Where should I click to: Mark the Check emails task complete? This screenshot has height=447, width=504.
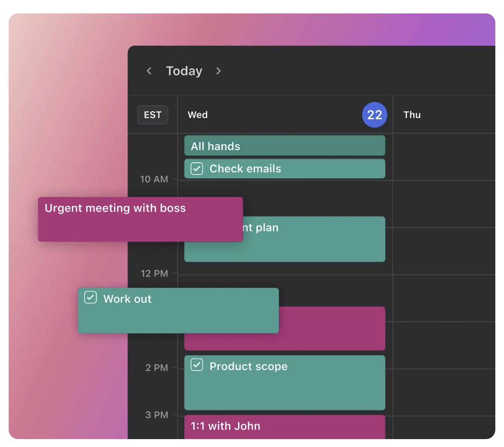pyautogui.click(x=196, y=168)
